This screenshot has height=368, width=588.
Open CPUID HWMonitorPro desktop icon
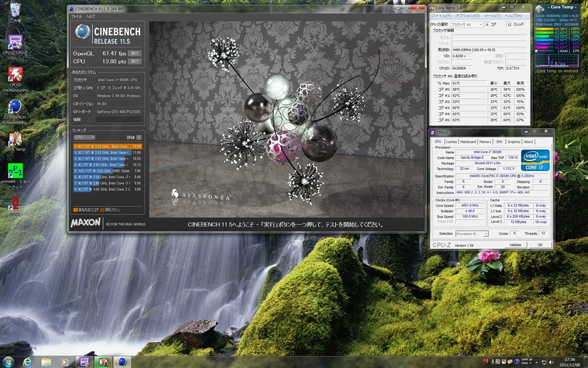tap(16, 76)
